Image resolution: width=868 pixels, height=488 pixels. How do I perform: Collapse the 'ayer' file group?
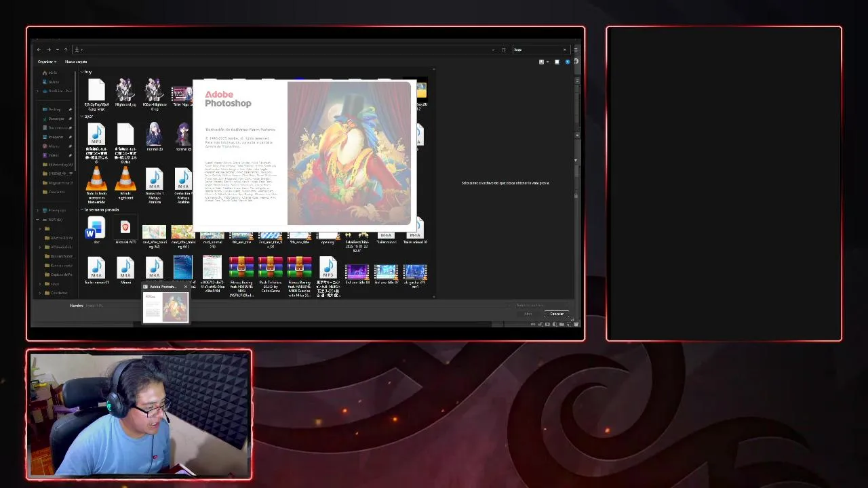click(82, 117)
